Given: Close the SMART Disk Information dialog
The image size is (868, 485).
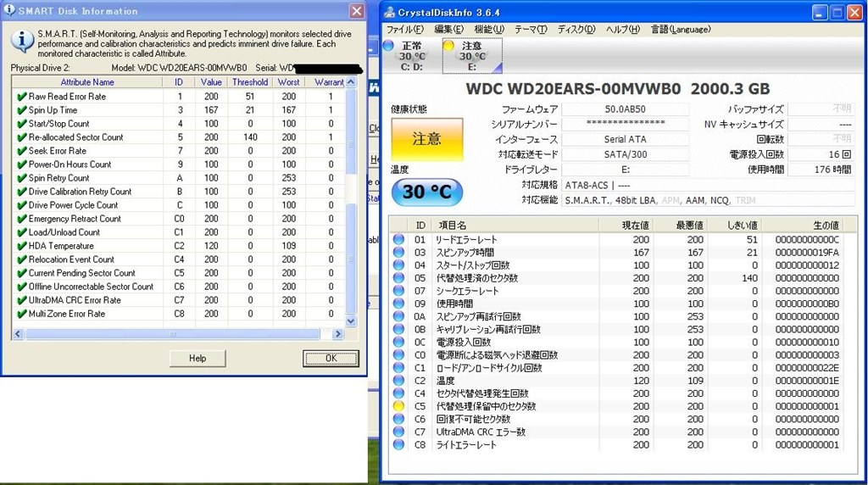Looking at the screenshot, I should [x=357, y=11].
